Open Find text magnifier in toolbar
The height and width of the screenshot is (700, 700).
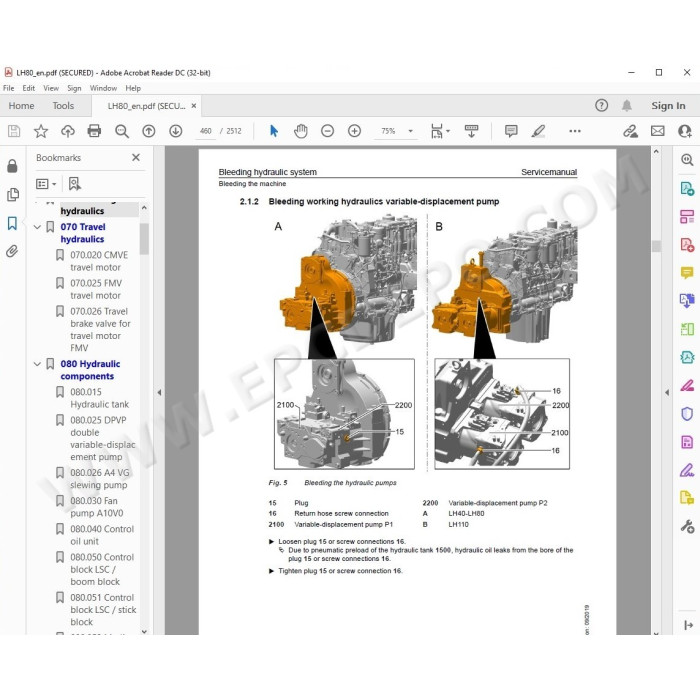(121, 131)
